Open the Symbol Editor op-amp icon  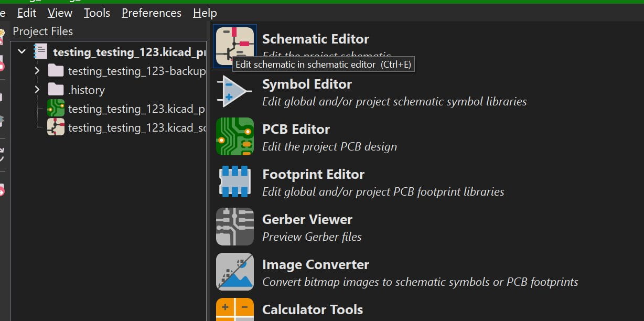[234, 91]
